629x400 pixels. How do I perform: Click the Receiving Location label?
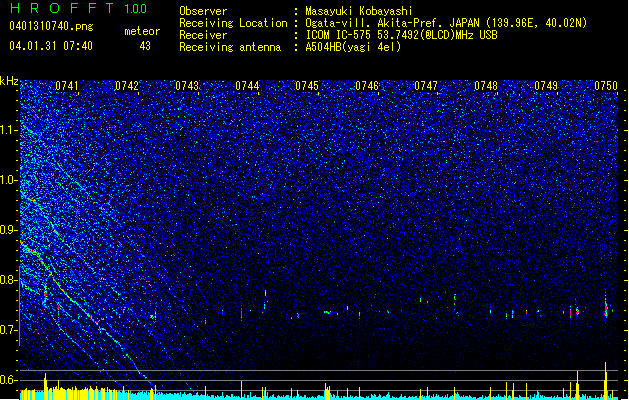tap(233, 23)
